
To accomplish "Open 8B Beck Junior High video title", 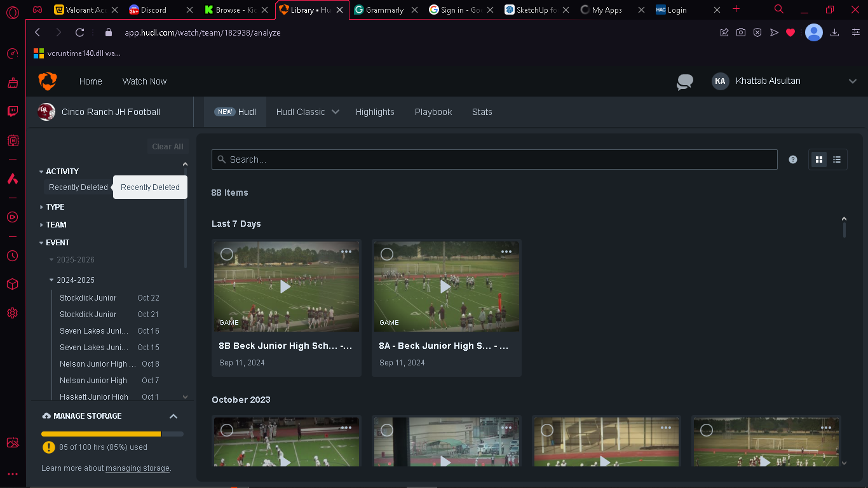I will pyautogui.click(x=285, y=346).
